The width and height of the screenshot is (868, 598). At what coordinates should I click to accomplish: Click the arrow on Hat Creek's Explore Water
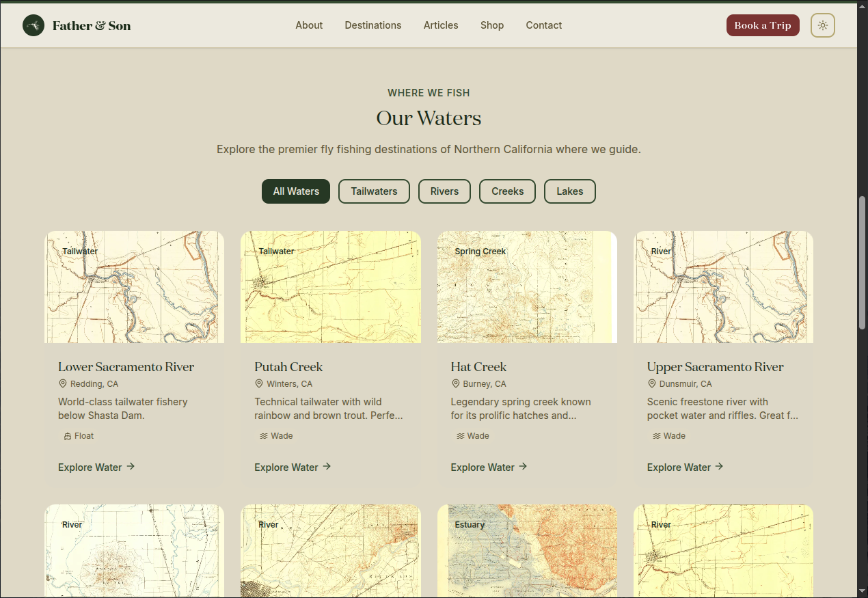[523, 467]
